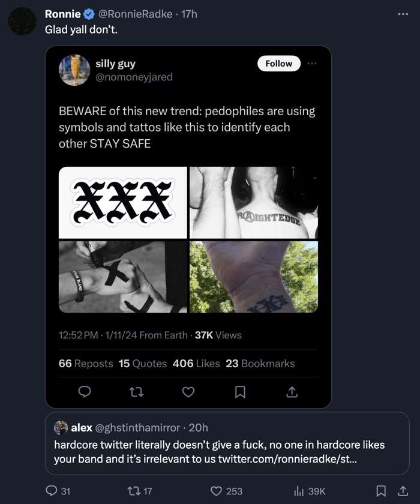Bookmark silly guy's embedded post
Image resolution: width=420 pixels, height=504 pixels.
(x=240, y=392)
